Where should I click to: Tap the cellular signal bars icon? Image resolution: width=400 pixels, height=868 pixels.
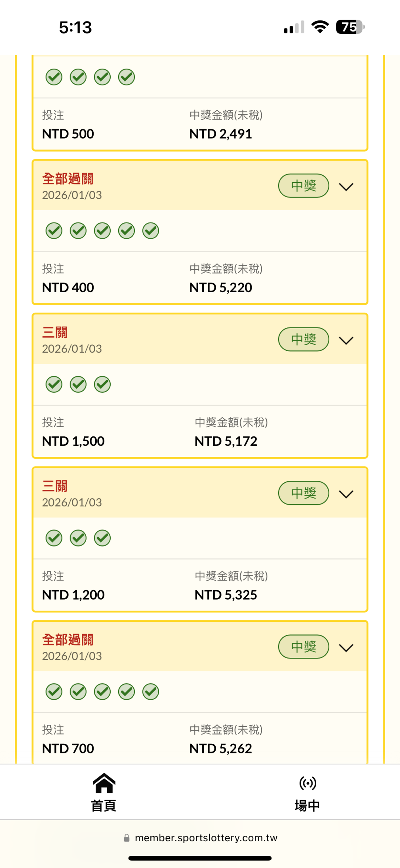(294, 27)
